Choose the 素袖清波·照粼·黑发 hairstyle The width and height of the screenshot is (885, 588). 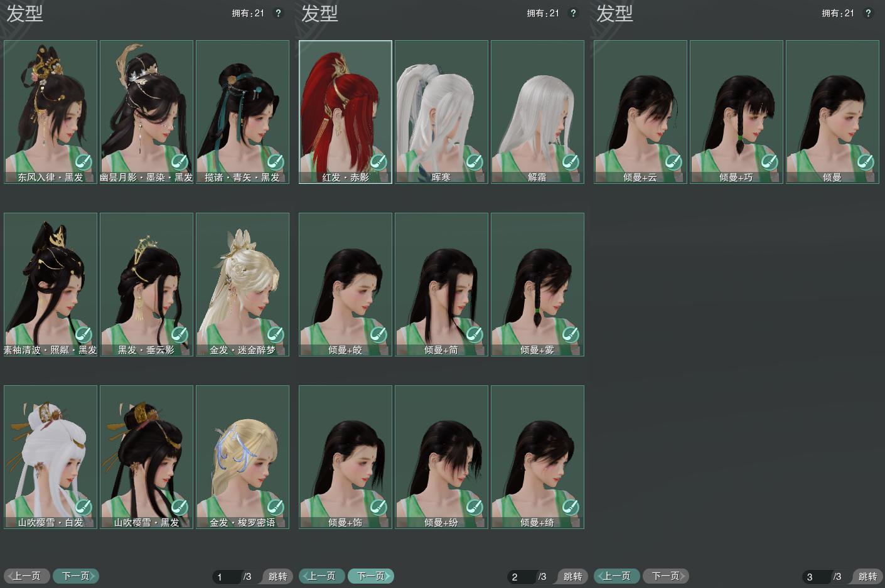(51, 285)
